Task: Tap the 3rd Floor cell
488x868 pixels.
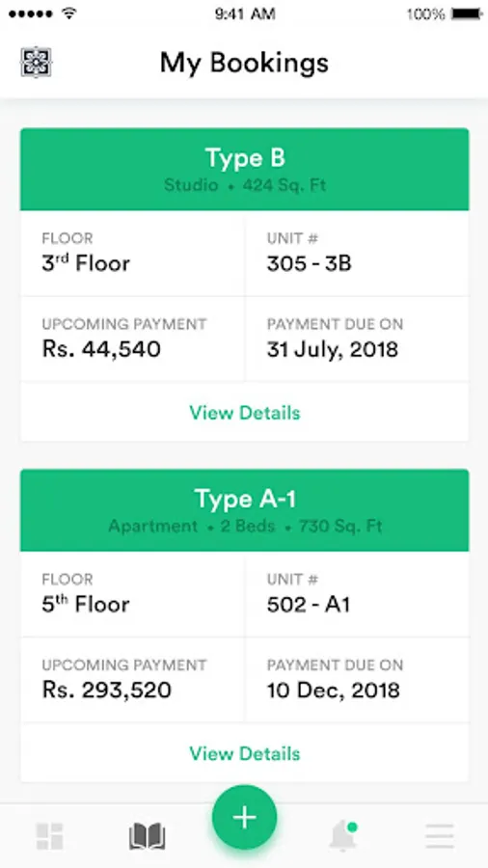Action: point(132,254)
